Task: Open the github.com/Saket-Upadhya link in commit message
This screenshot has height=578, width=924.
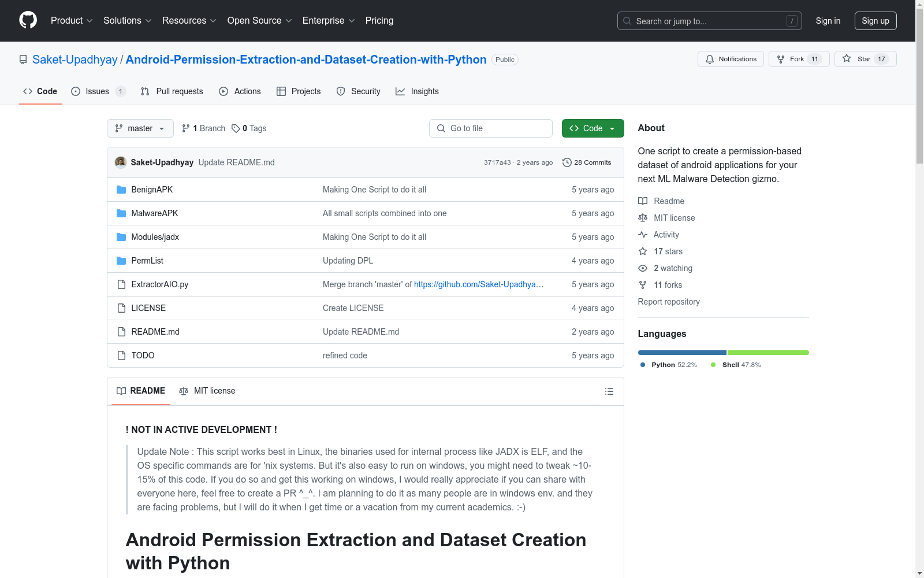Action: click(479, 284)
